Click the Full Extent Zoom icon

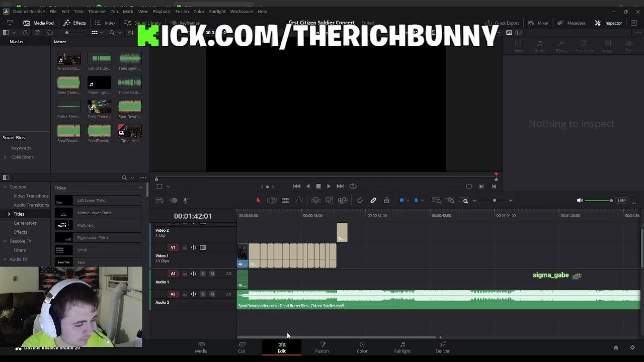436,201
